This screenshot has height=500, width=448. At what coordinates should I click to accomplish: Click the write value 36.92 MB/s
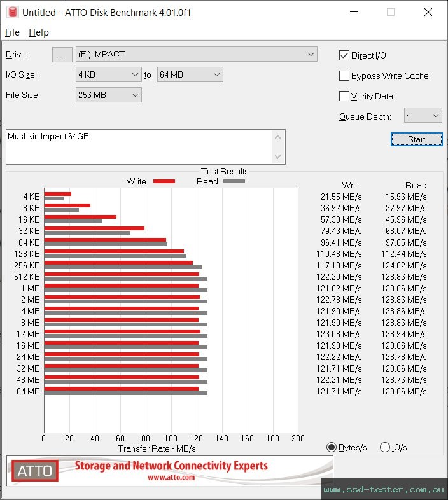(x=341, y=208)
